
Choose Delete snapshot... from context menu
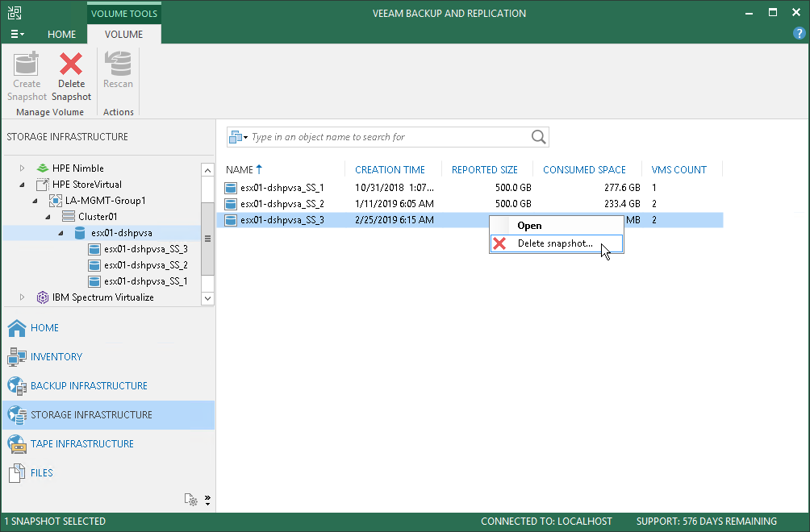(557, 243)
